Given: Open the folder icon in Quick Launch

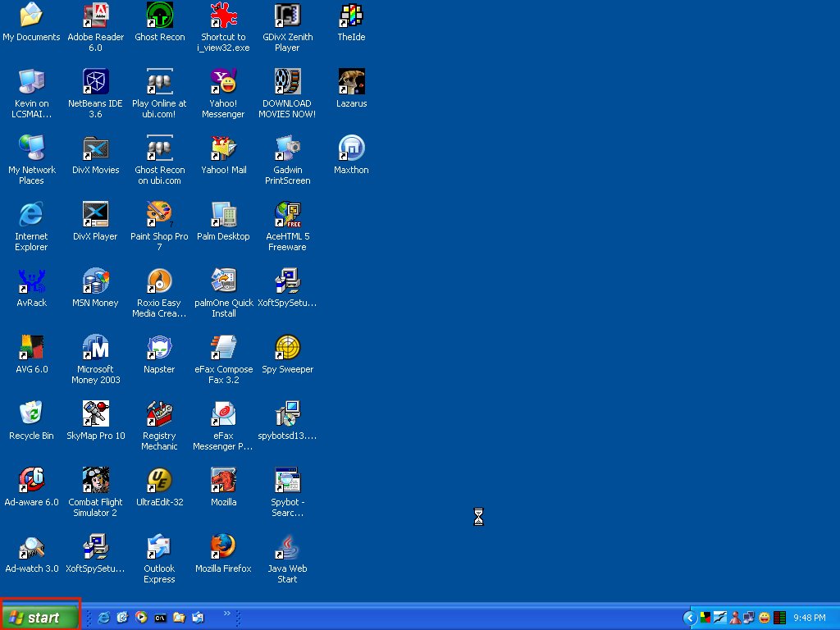Looking at the screenshot, I should coord(179,618).
